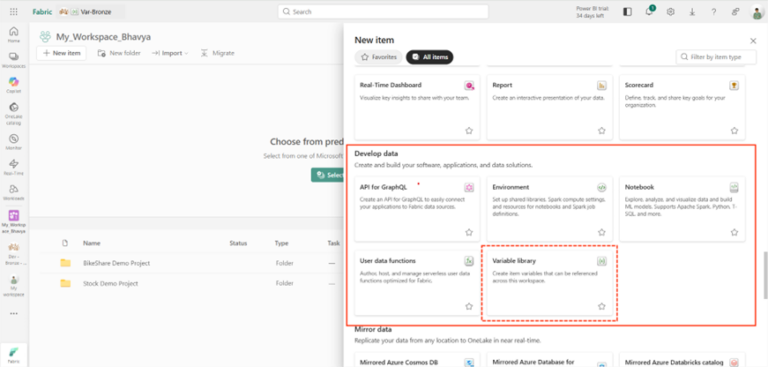Create a Scorecard item
Viewport: 768px width, 367px height.
coord(682,107)
